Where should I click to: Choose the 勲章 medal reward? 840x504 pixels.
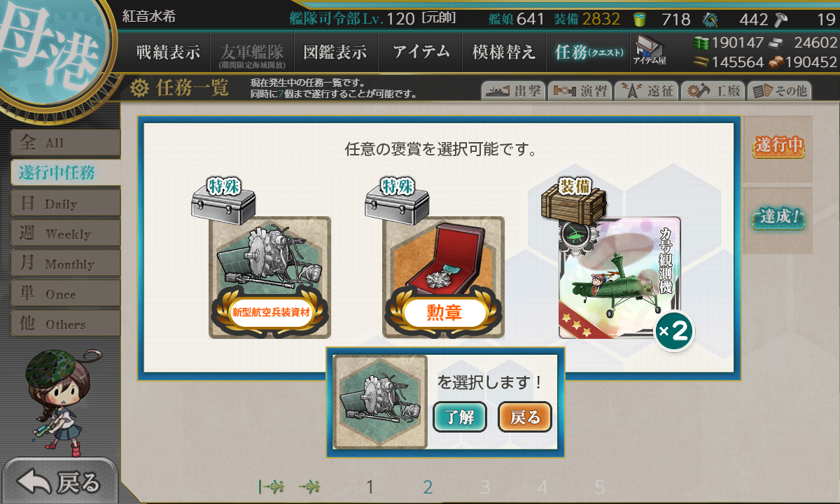[443, 277]
